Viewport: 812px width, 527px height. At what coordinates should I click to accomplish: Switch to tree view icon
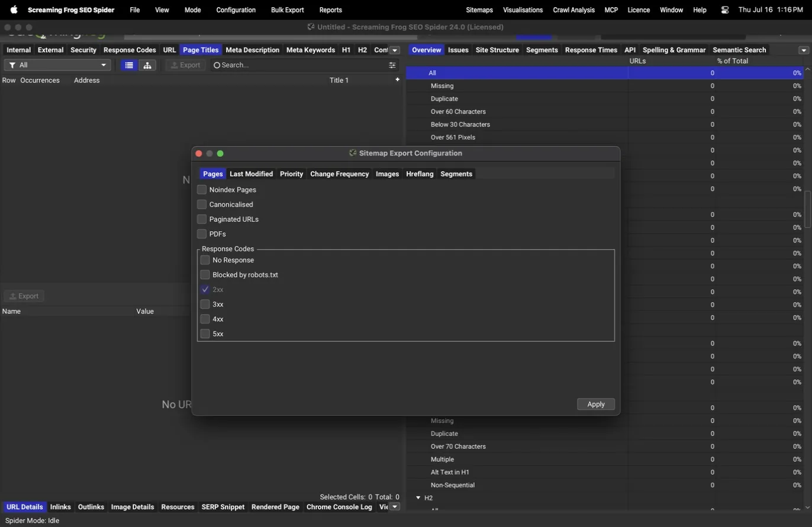(147, 65)
